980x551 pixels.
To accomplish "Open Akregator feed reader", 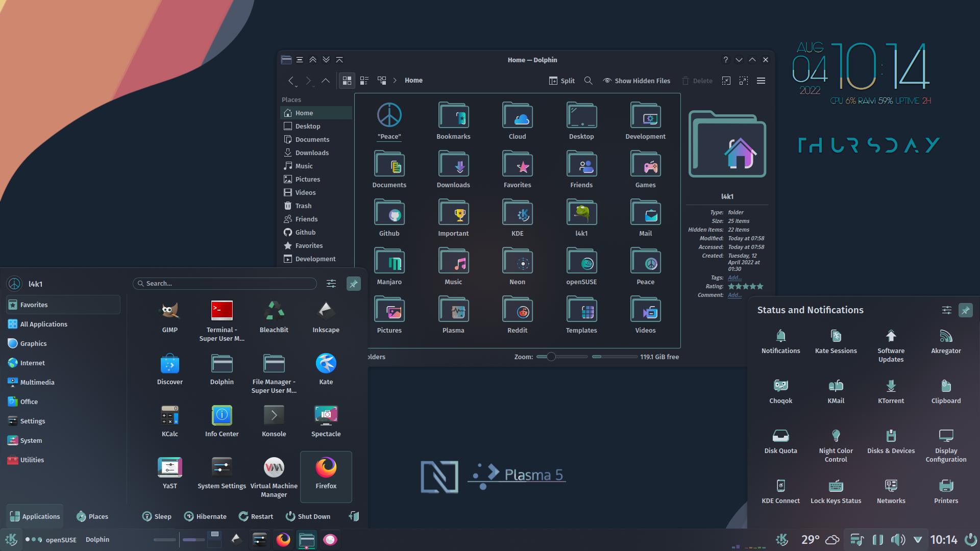I will point(946,341).
